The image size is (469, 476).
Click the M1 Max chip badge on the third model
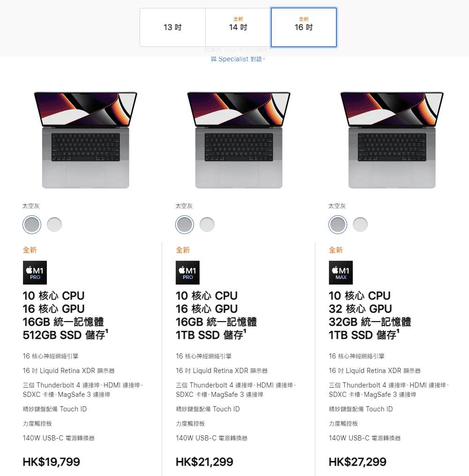pos(341,272)
